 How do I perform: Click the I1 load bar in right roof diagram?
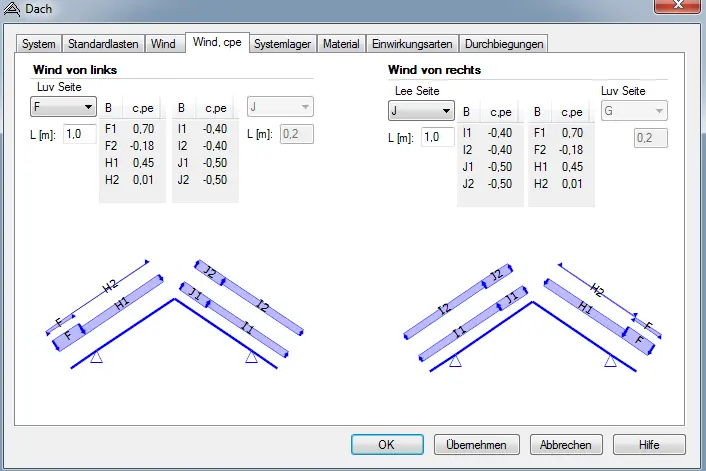pos(459,332)
